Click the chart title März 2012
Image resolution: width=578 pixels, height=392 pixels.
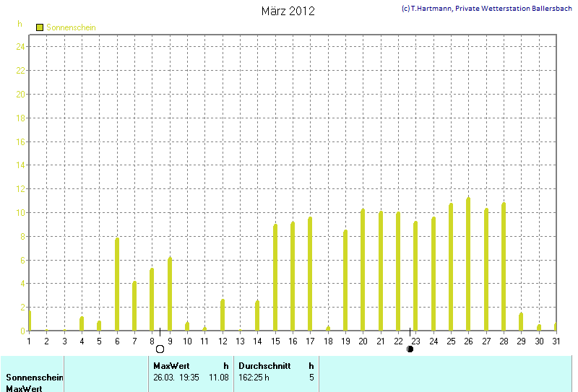pos(288,11)
